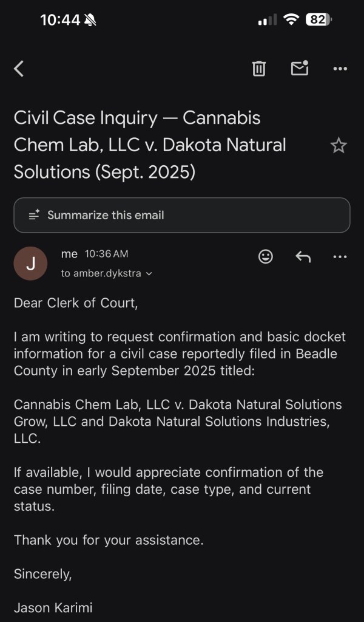This screenshot has height=622, width=364.
Task: Tap the sender name 'me'
Action: coord(69,254)
